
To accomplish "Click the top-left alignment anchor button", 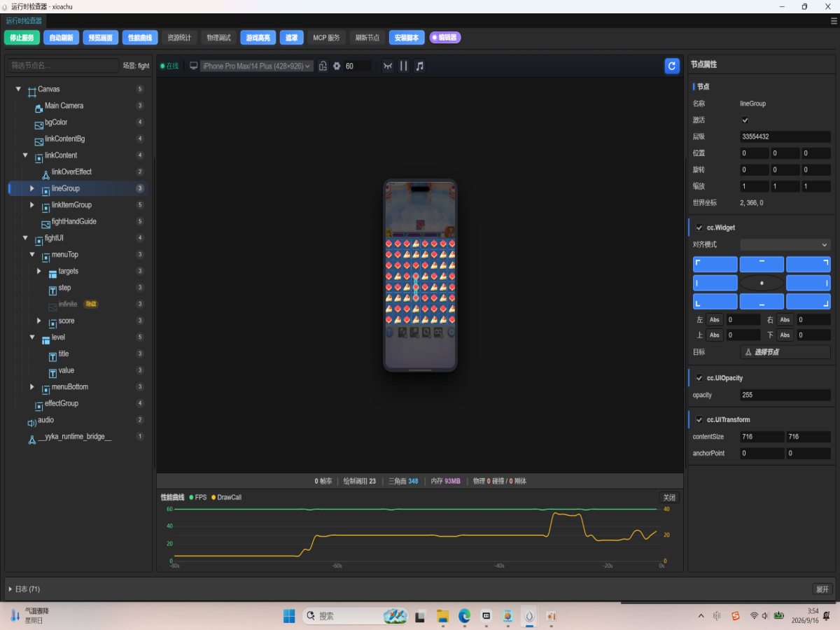I will (x=715, y=265).
